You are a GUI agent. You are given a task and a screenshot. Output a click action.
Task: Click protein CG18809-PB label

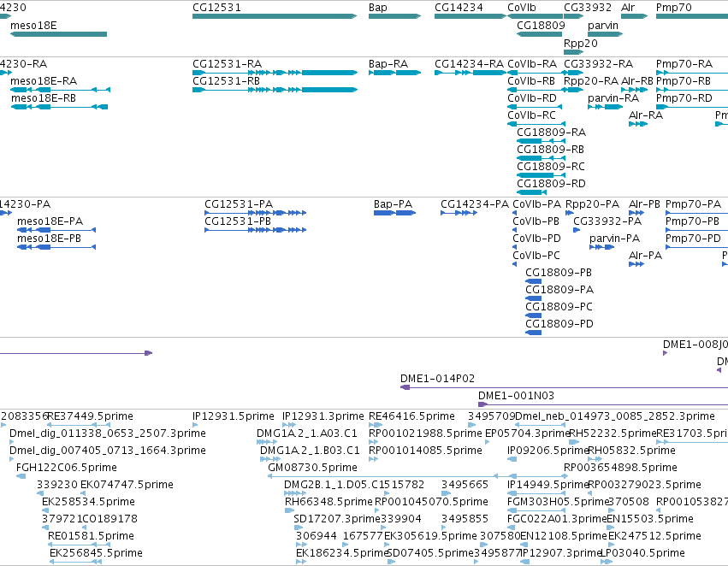point(559,273)
